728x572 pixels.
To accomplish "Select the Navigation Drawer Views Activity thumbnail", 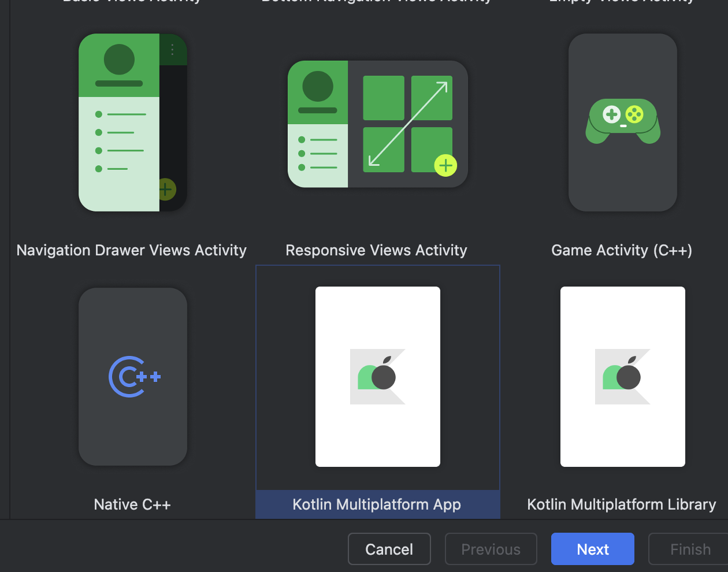I will pos(133,122).
